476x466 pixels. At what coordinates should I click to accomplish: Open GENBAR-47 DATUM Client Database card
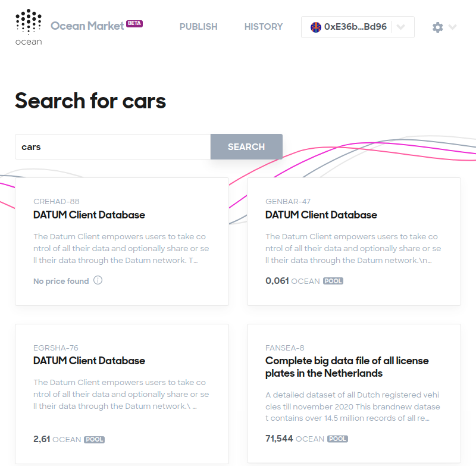point(354,242)
